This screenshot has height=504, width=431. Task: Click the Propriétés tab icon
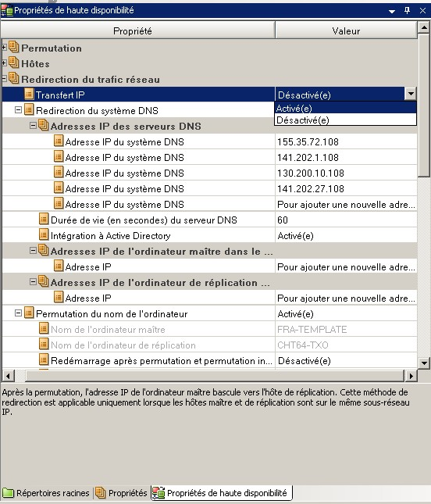pos(101,492)
